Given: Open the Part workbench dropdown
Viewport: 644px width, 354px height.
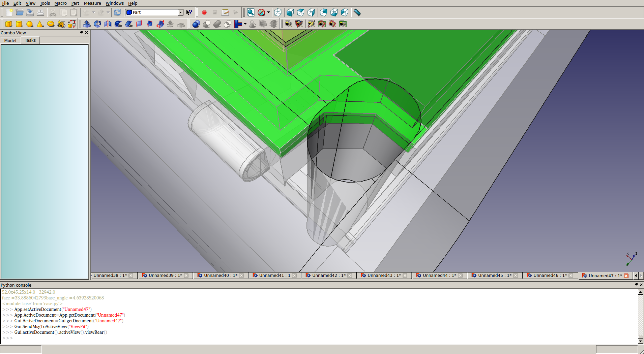Looking at the screenshot, I should [180, 12].
